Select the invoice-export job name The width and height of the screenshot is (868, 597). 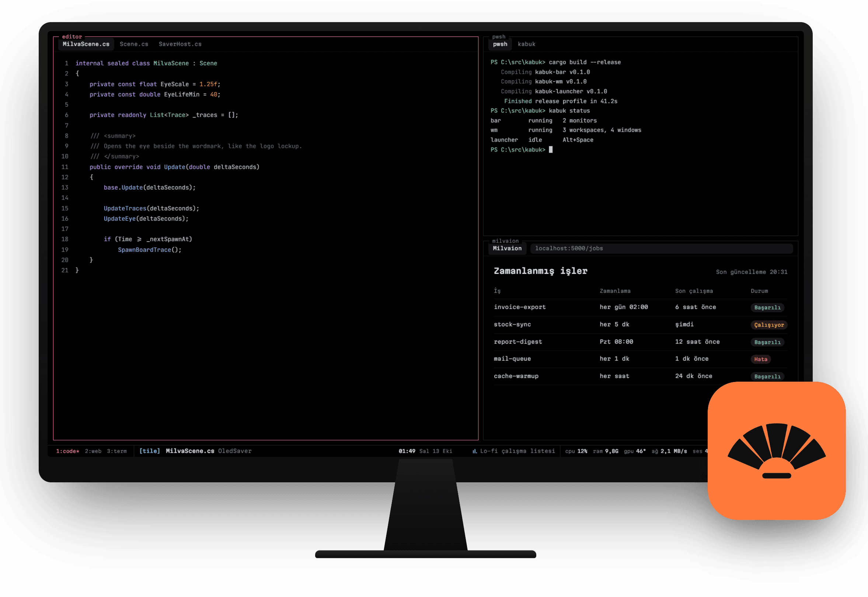(x=519, y=307)
